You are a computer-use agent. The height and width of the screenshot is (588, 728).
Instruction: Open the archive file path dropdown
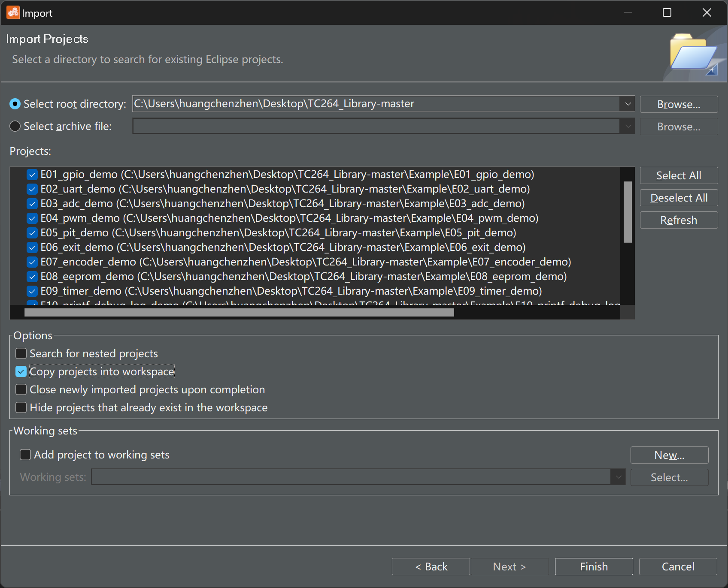click(628, 126)
